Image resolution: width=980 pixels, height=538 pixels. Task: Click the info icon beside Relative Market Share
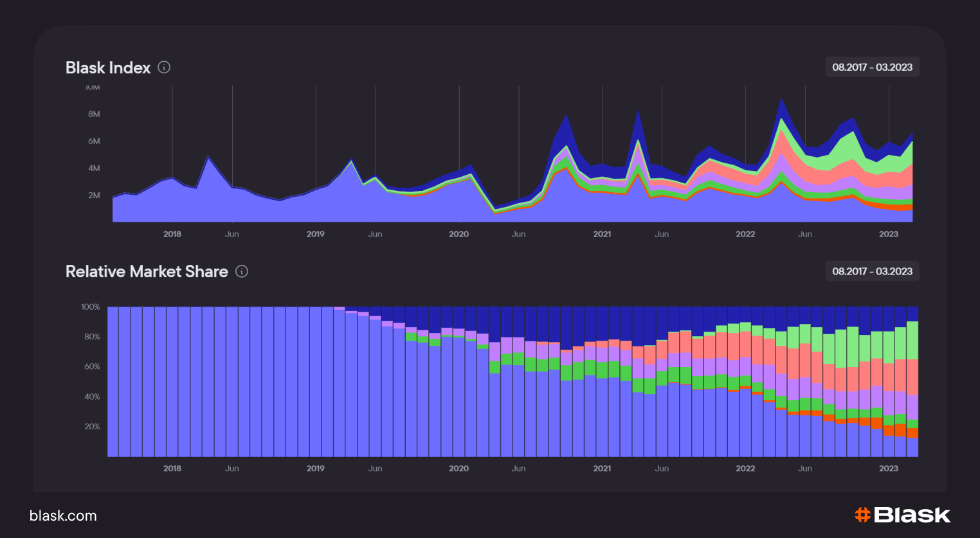242,271
